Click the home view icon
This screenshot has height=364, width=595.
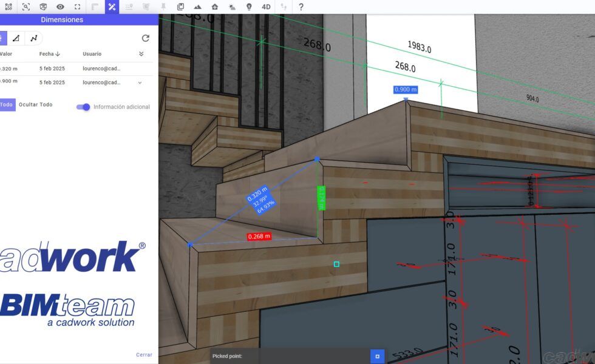click(x=215, y=7)
